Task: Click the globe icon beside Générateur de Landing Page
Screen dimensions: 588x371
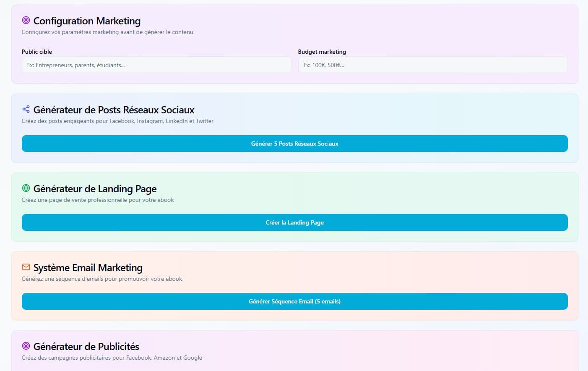Action: coord(26,188)
